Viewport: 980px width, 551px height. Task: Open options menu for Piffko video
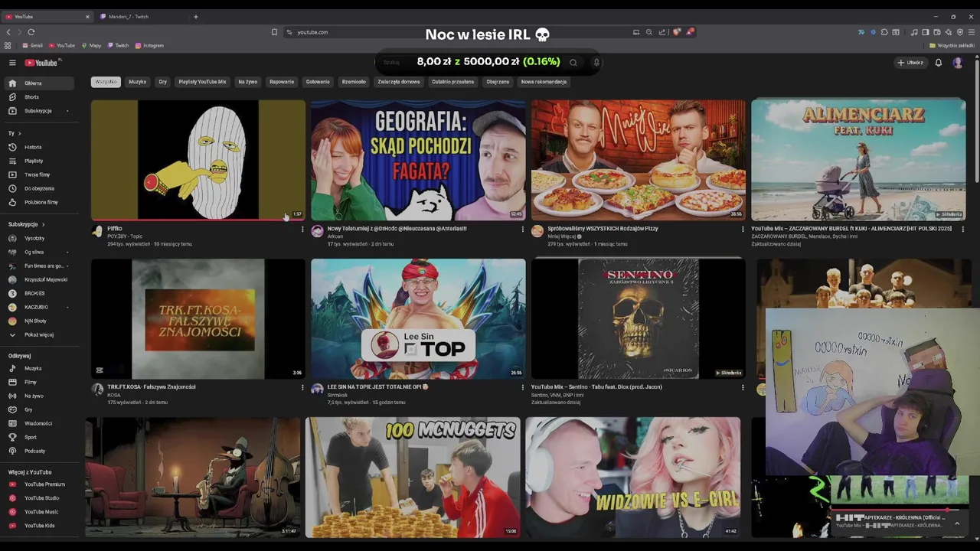(302, 230)
